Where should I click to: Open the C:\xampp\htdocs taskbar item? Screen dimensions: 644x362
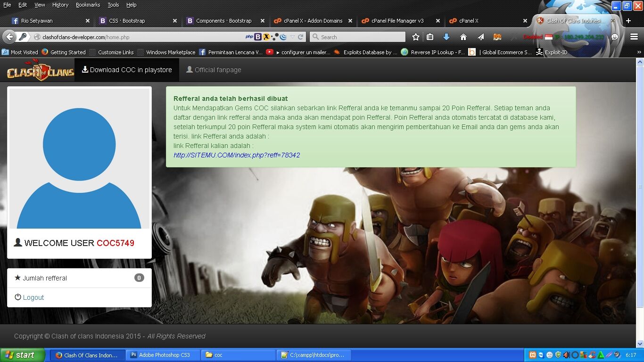pyautogui.click(x=314, y=355)
